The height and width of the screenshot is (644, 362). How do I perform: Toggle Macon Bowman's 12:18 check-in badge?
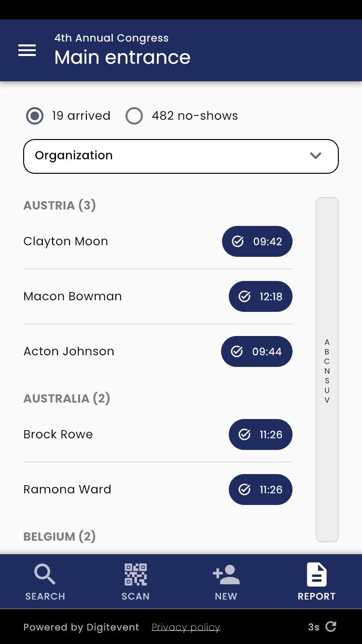click(x=261, y=296)
